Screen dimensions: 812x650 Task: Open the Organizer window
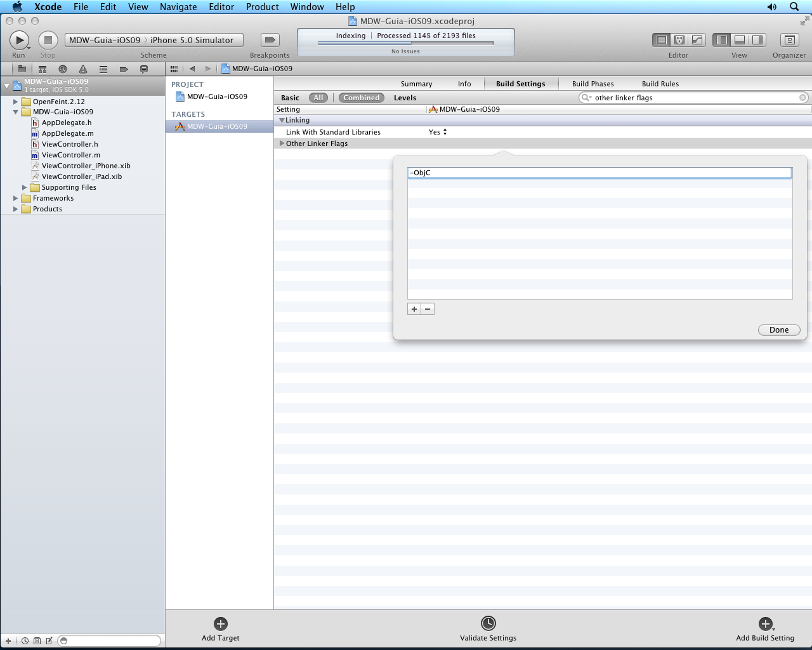pos(789,40)
